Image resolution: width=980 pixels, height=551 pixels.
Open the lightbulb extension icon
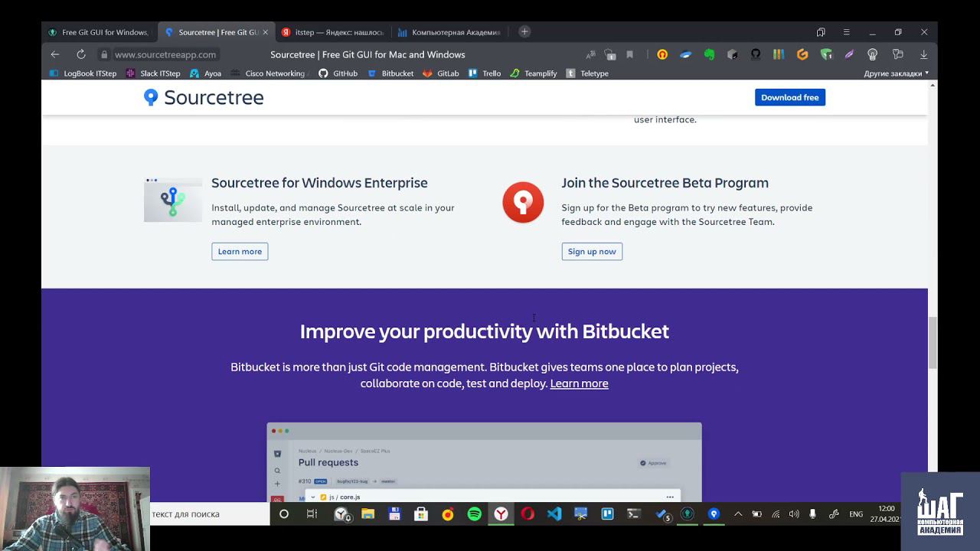point(872,54)
